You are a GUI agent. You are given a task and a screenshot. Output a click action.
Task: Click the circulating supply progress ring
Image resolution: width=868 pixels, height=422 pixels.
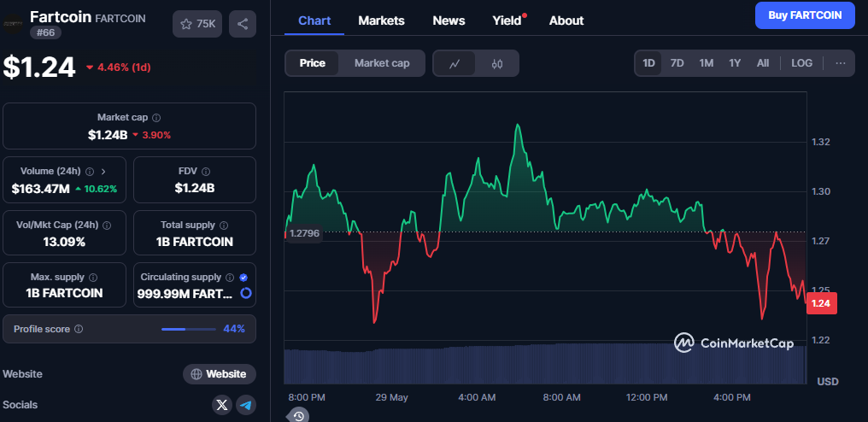click(246, 293)
